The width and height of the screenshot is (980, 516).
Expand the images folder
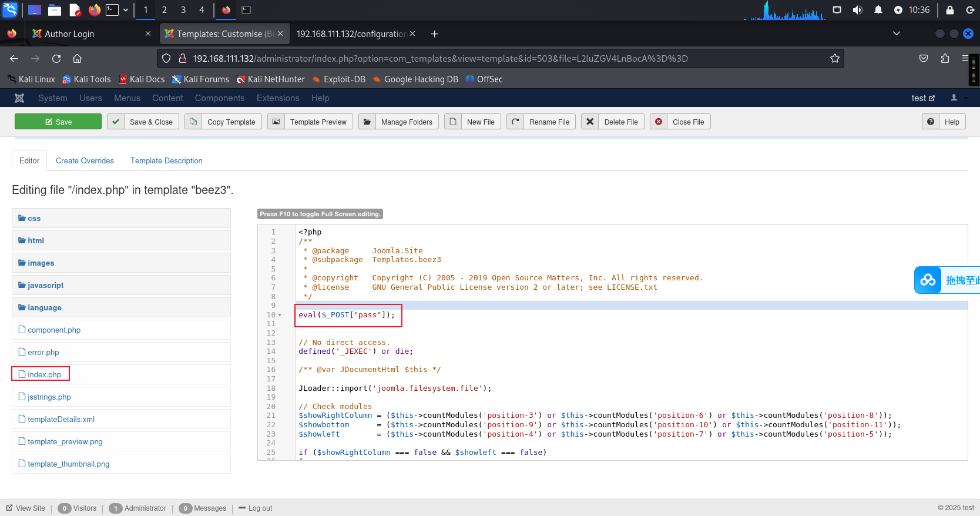tap(121, 263)
